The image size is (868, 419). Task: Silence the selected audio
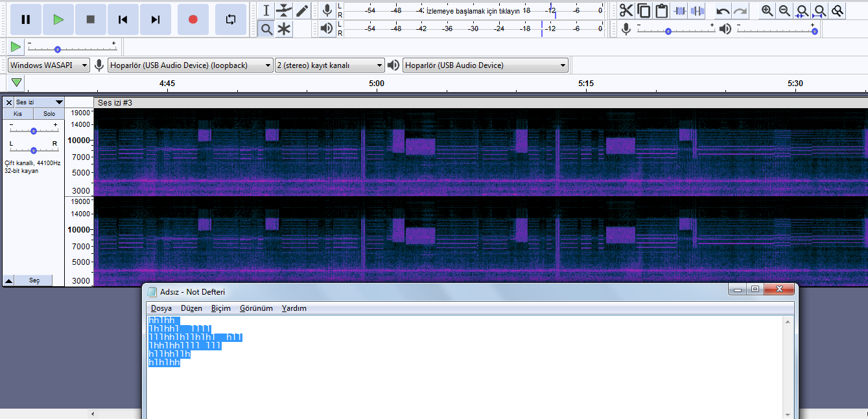[x=698, y=10]
